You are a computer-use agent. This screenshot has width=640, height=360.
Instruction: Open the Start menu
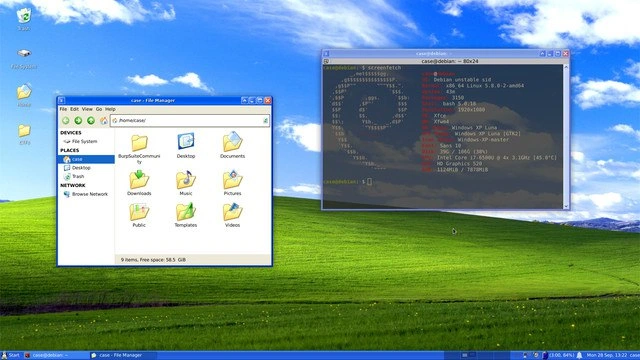click(11, 356)
